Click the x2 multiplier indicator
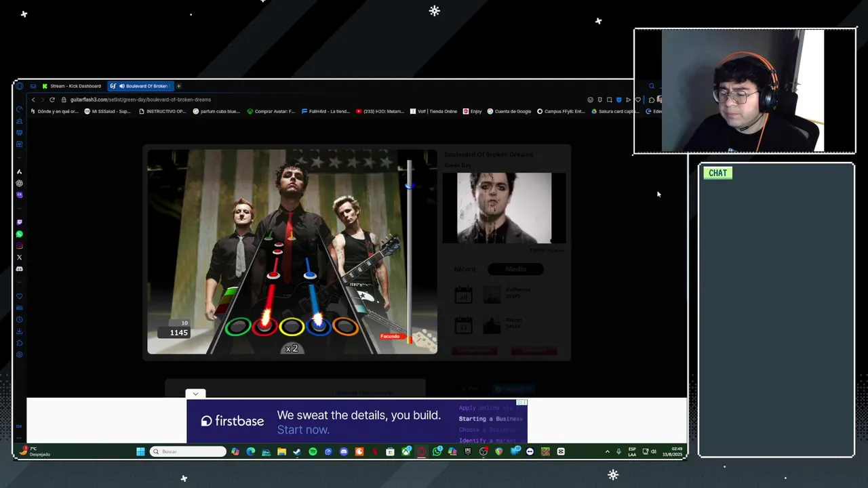This screenshot has height=488, width=868. (292, 348)
